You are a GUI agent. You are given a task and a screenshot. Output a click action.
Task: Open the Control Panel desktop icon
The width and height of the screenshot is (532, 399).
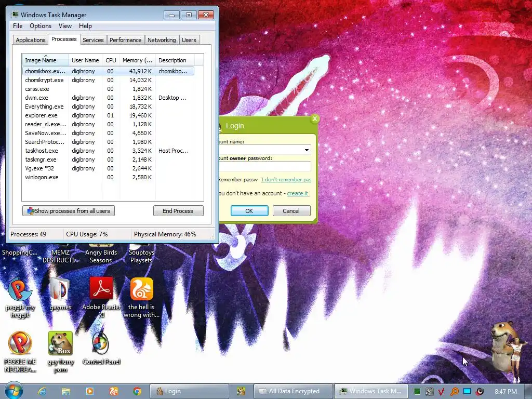[x=101, y=348]
